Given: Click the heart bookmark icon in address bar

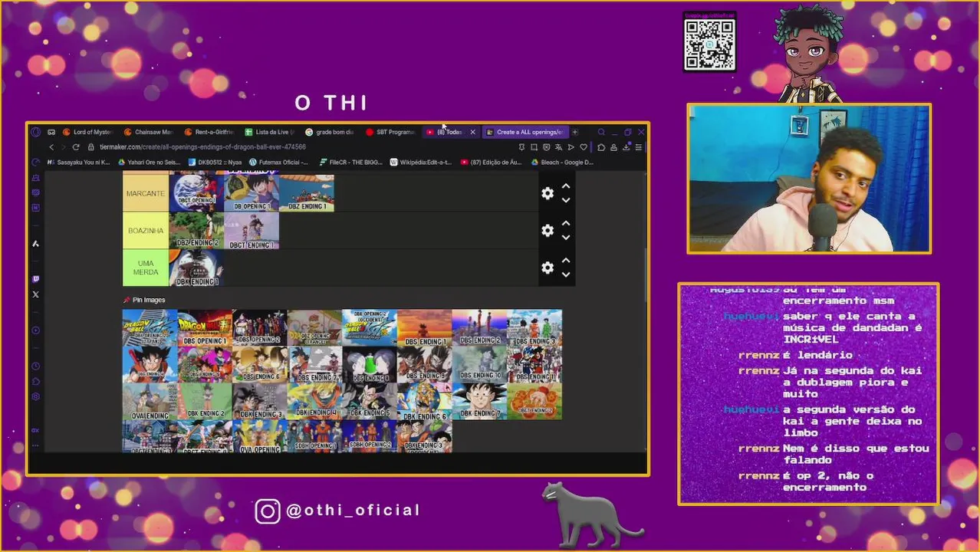Looking at the screenshot, I should pyautogui.click(x=584, y=147).
